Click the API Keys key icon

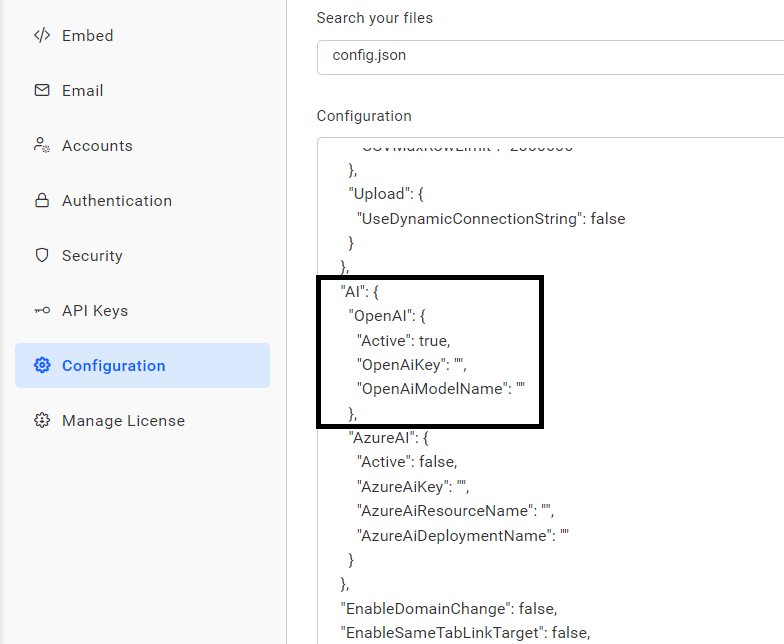tap(42, 310)
